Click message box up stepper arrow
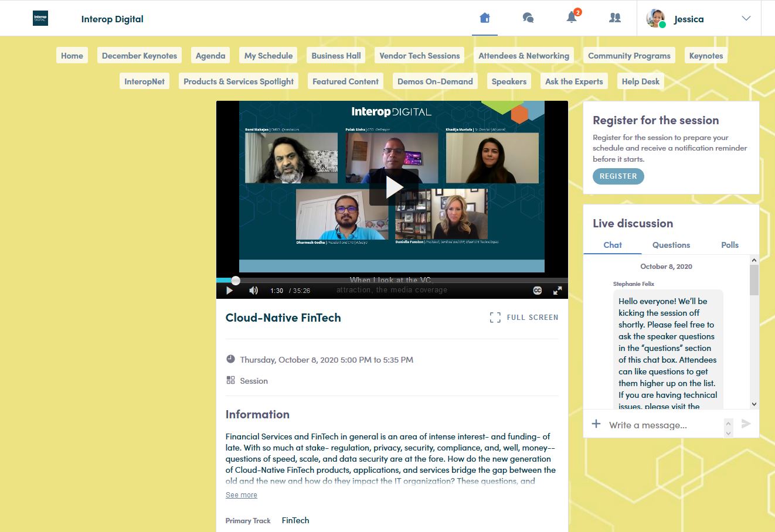 pyautogui.click(x=729, y=422)
